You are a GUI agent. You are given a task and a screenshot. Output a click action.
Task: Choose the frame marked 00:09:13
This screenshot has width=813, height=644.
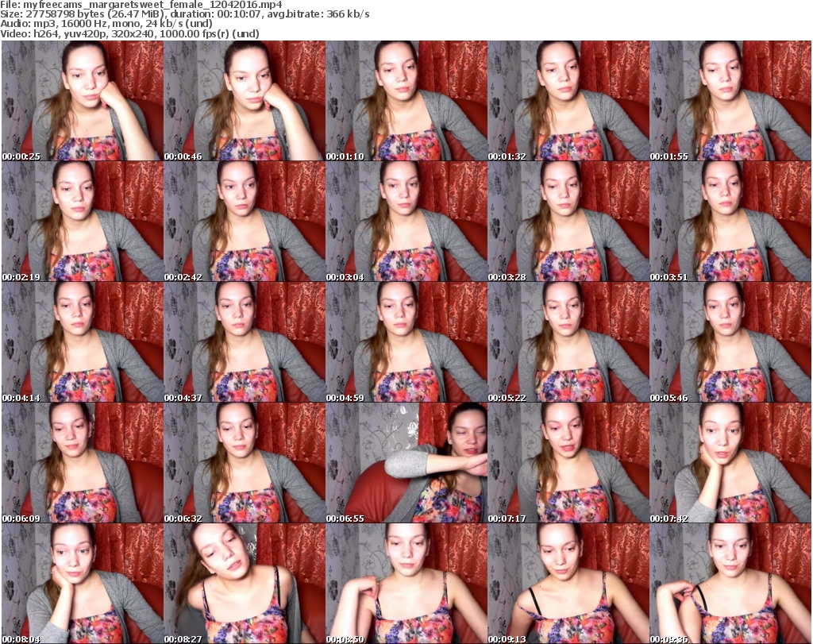(568, 584)
